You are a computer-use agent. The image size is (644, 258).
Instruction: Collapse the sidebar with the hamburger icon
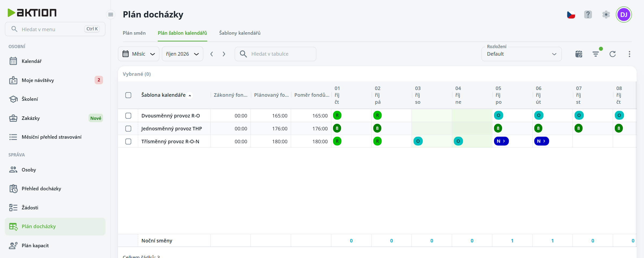tap(111, 15)
